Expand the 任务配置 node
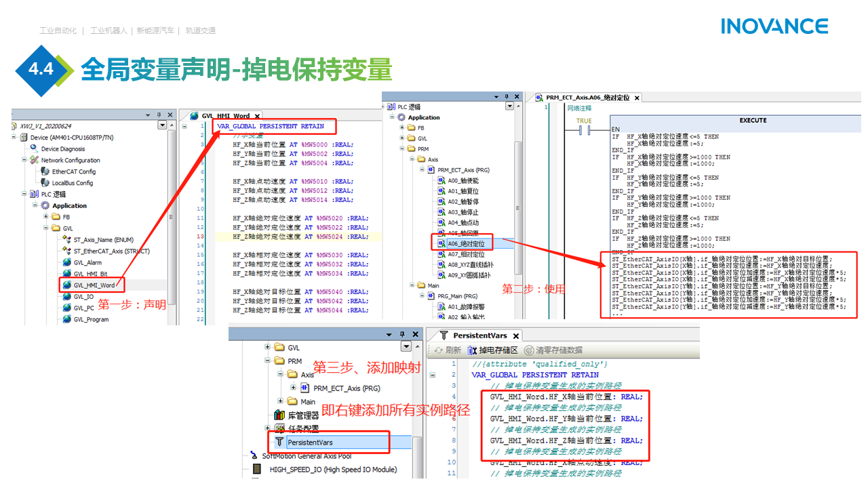Image resolution: width=868 pixels, height=488 pixels. [x=268, y=428]
